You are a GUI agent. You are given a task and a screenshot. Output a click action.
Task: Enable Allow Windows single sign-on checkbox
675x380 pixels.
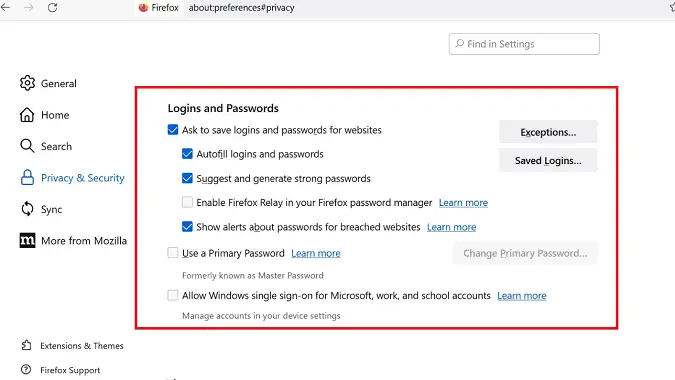[173, 295]
